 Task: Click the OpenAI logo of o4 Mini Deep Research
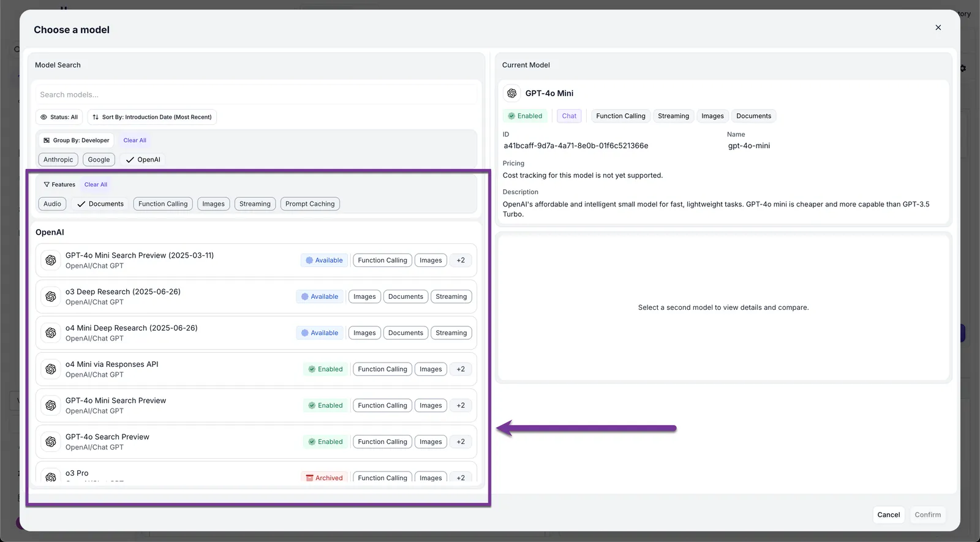coord(51,333)
